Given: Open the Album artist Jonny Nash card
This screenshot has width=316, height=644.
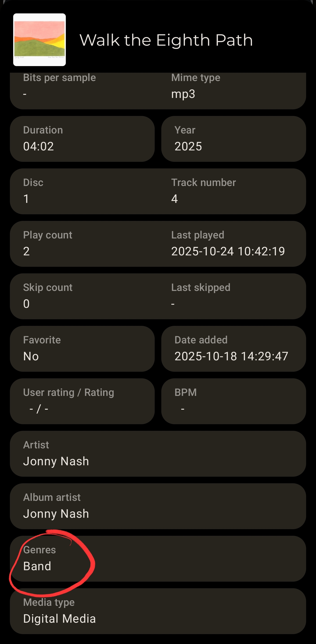Looking at the screenshot, I should click(x=158, y=506).
